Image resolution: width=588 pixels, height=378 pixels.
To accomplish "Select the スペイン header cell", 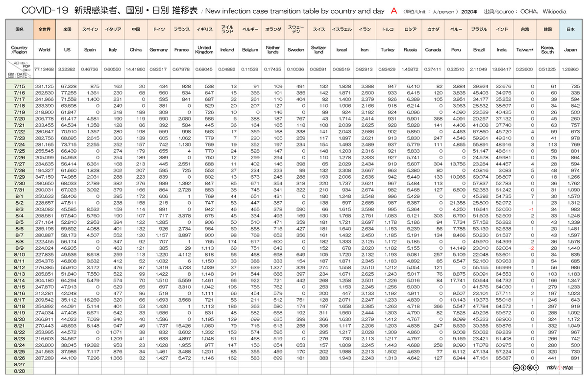I will 90,29.
